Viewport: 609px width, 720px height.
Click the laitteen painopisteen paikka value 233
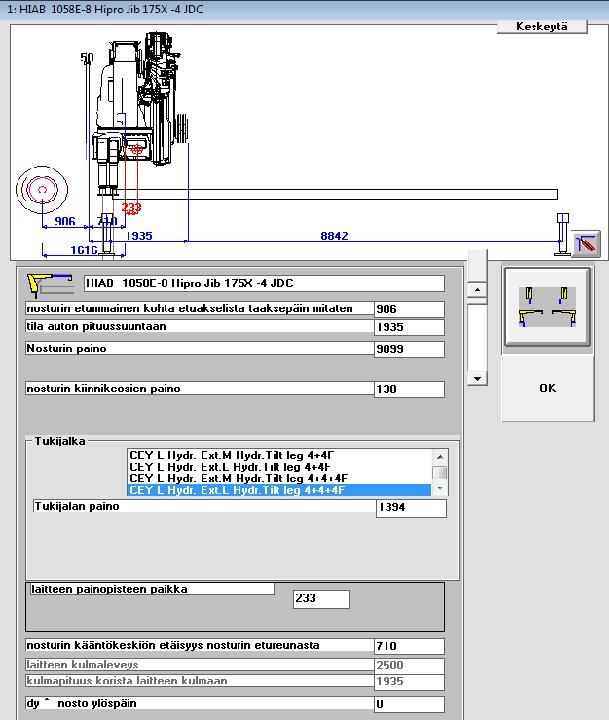tap(321, 599)
